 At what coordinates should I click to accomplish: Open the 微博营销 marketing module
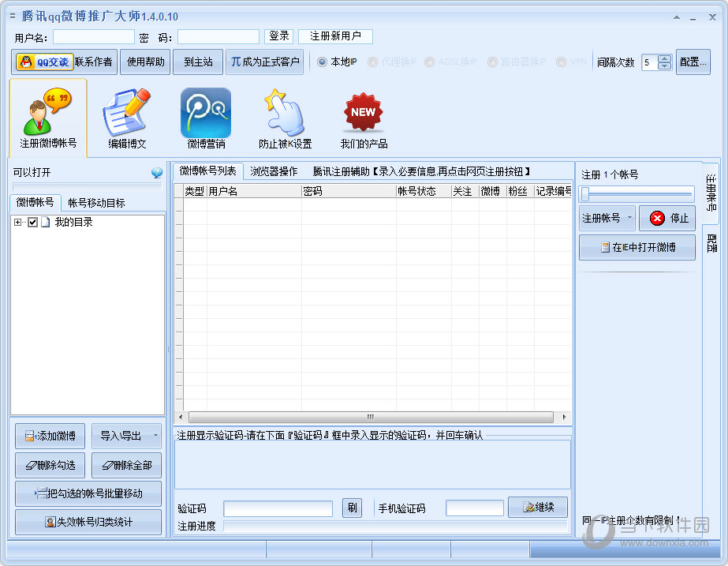(x=206, y=118)
